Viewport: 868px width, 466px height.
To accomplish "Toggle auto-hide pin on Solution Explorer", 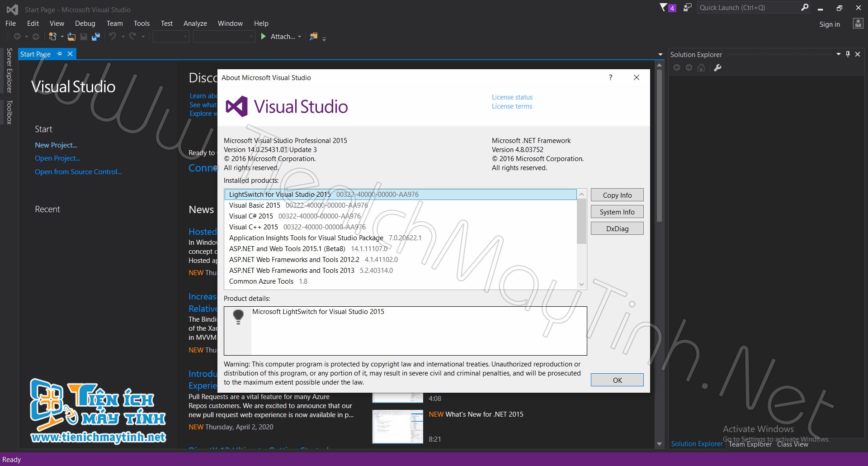I will [848, 54].
